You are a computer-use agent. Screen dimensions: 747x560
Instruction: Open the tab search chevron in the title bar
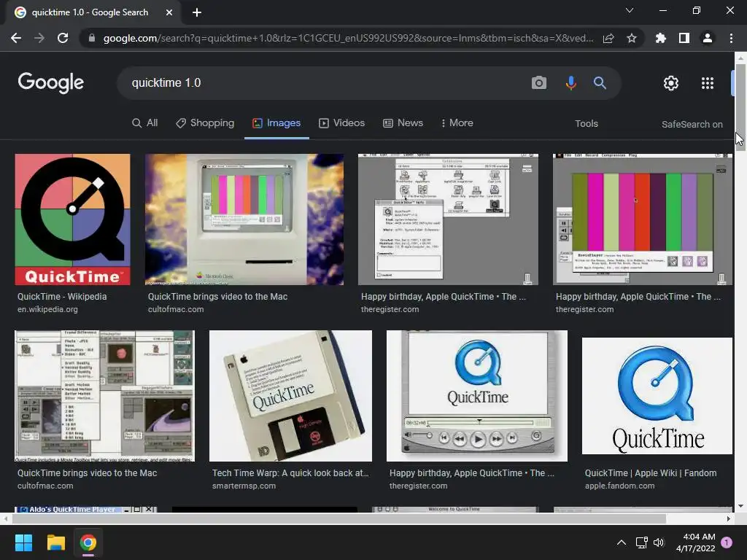click(x=630, y=10)
